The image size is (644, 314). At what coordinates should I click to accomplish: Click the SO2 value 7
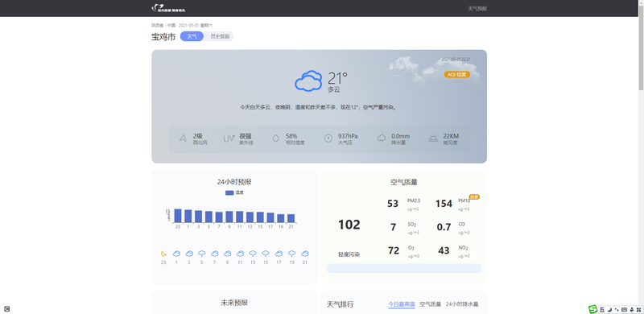393,227
